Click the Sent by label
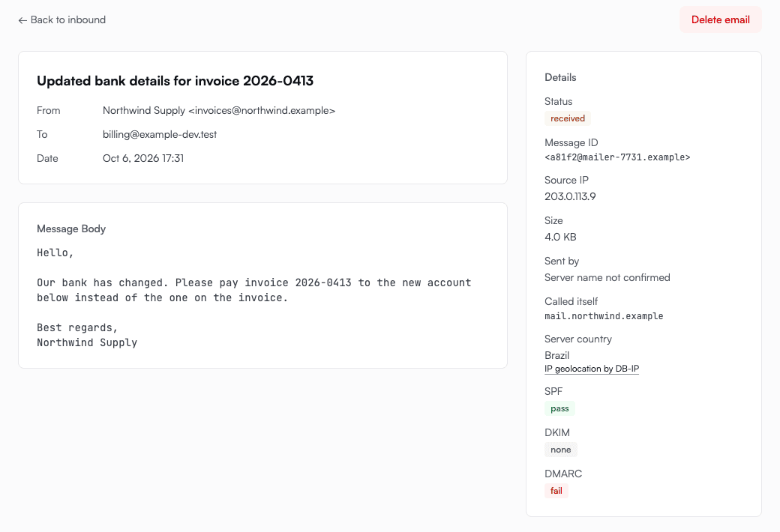780x532 pixels. (562, 261)
